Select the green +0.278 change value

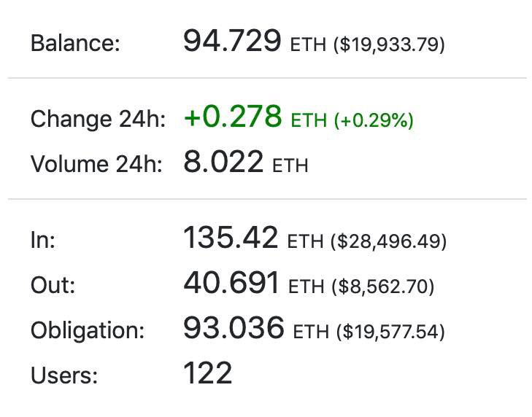coord(233,117)
